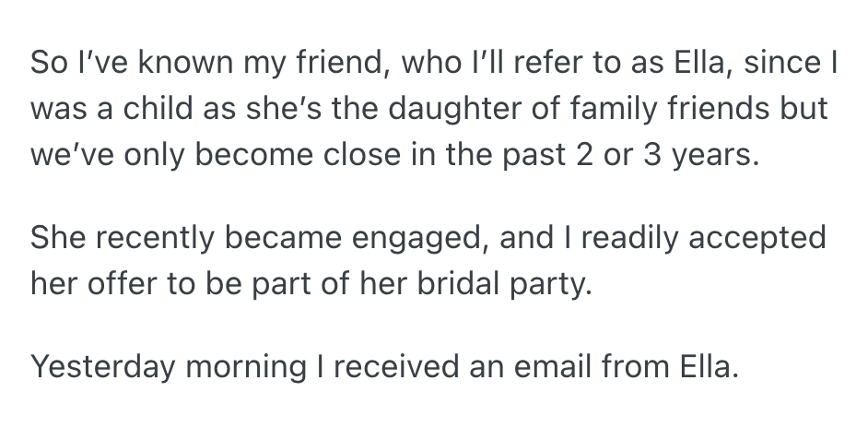This screenshot has height=428, width=868.
Task: Click the first paragraph about knowing Ella
Action: (x=428, y=110)
